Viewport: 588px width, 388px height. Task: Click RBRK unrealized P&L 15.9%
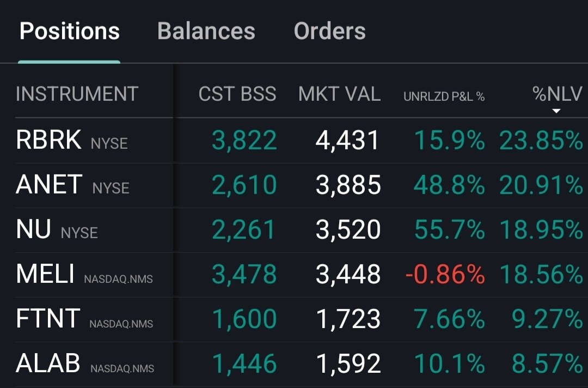coord(449,140)
